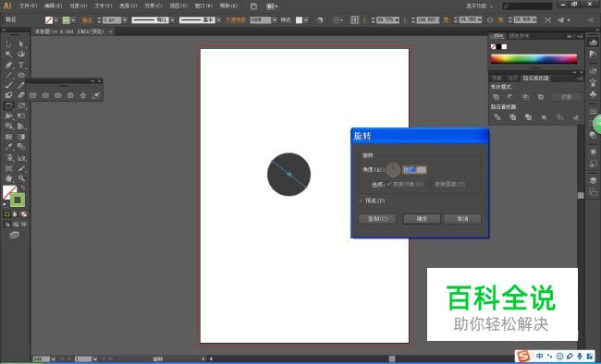Select the Selection tool (black arrow)
This screenshot has width=601, height=364.
click(8, 44)
